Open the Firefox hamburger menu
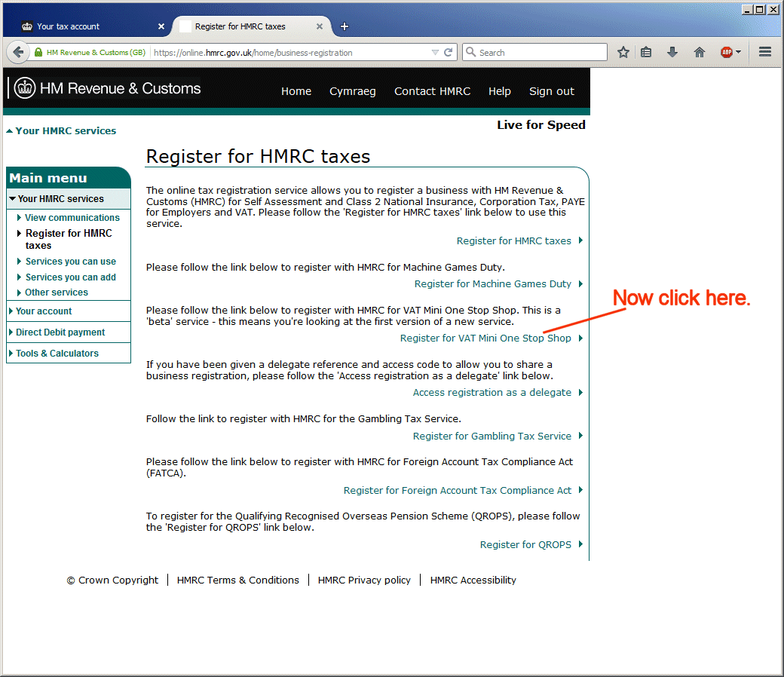 (x=765, y=51)
